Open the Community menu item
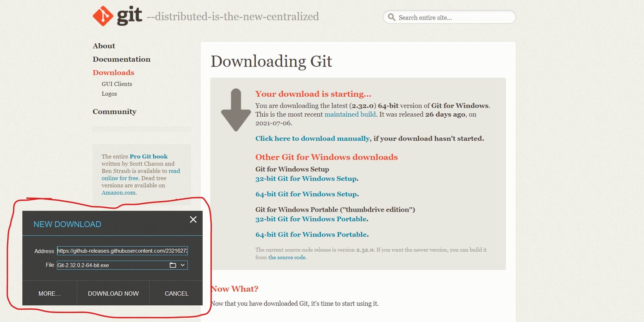644x322 pixels. click(114, 112)
